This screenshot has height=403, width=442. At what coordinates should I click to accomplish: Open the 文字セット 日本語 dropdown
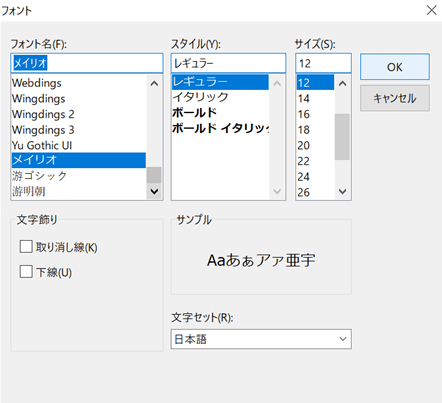(x=261, y=339)
